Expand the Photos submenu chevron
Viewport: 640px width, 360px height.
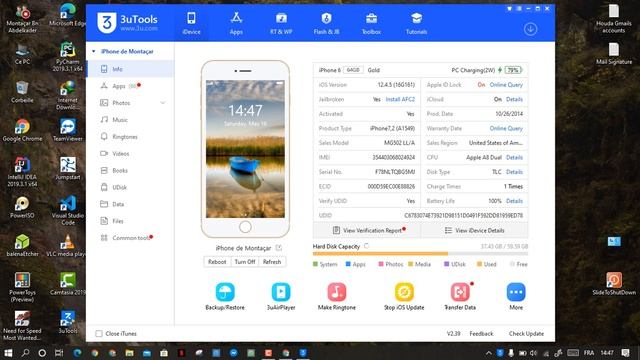point(163,103)
